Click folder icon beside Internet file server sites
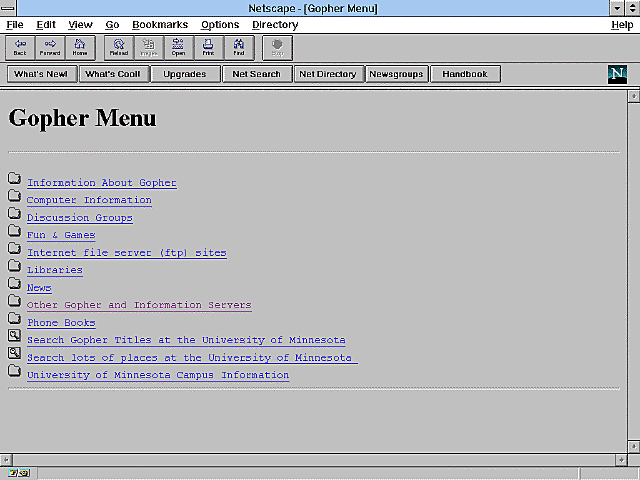This screenshot has height=480, width=640. pyautogui.click(x=14, y=249)
